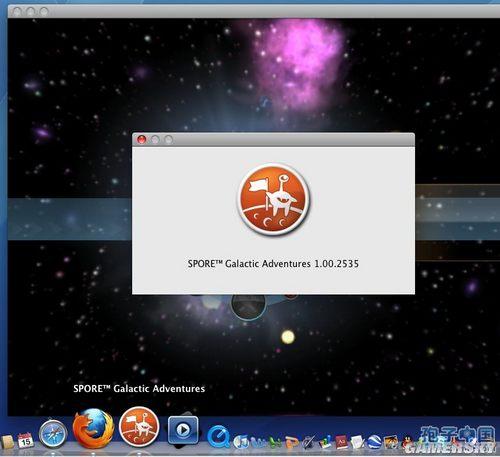Open the blue play-button media app in dock
The image size is (500, 457).
(183, 430)
